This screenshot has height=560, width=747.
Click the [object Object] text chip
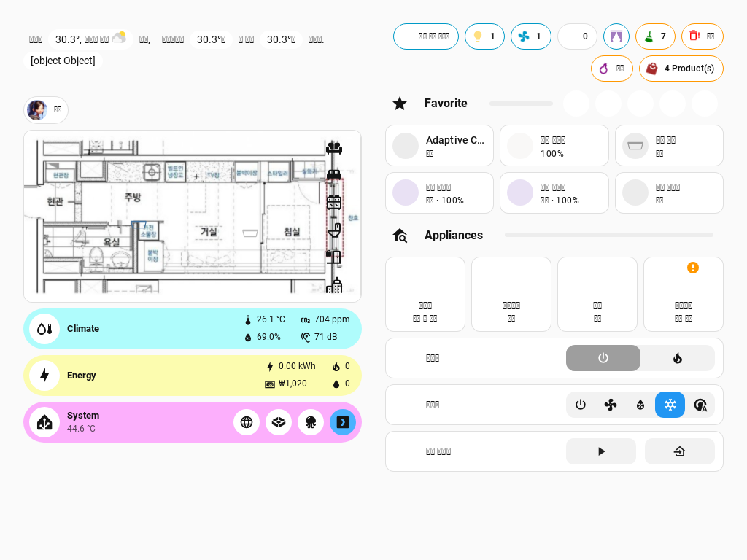point(63,61)
